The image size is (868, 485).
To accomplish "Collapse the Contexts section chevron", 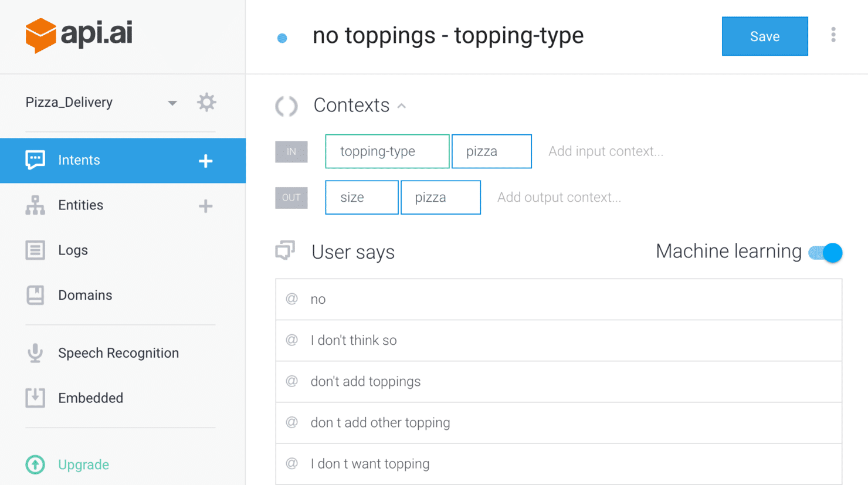I will click(x=402, y=106).
